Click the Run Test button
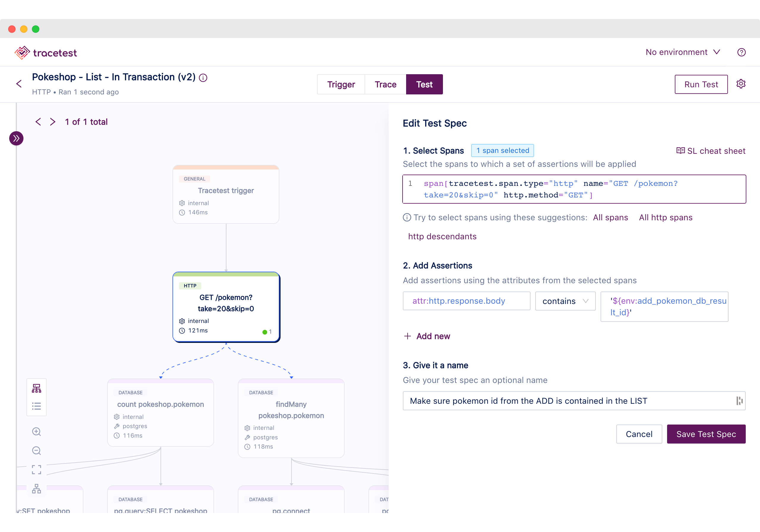 click(x=701, y=84)
